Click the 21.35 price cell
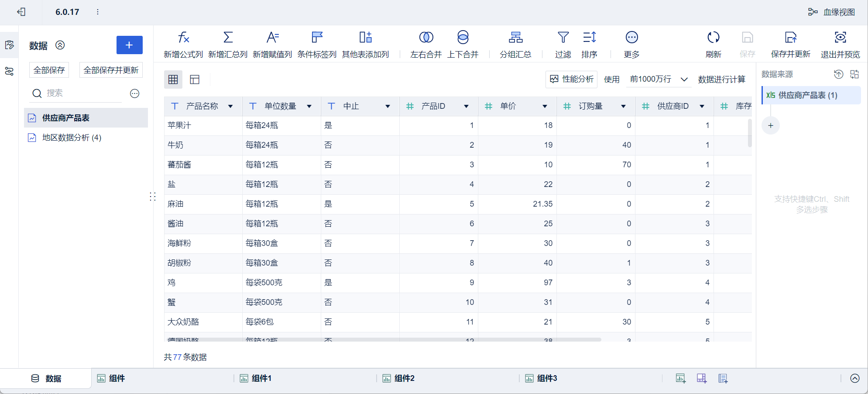868x394 pixels. [517, 204]
